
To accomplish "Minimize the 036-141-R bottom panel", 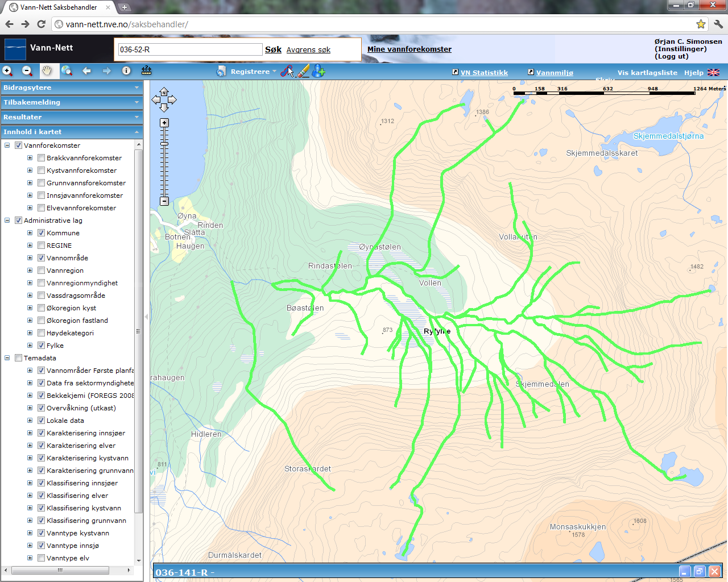I will 685,572.
